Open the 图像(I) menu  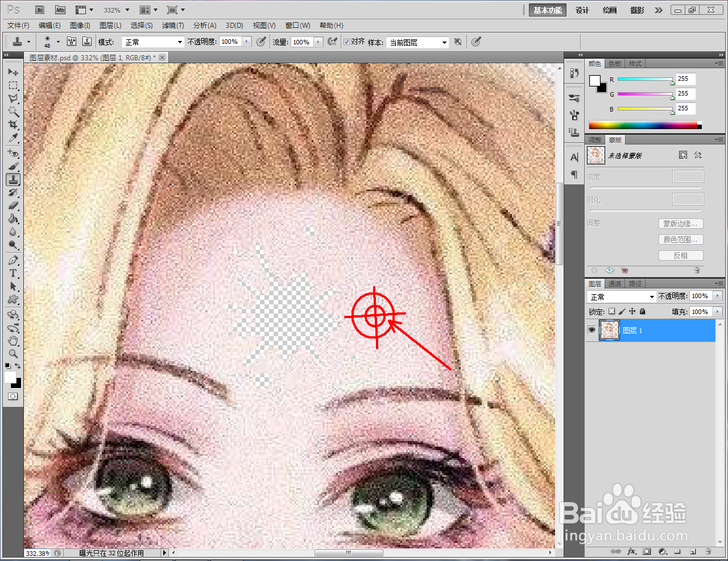(80, 26)
